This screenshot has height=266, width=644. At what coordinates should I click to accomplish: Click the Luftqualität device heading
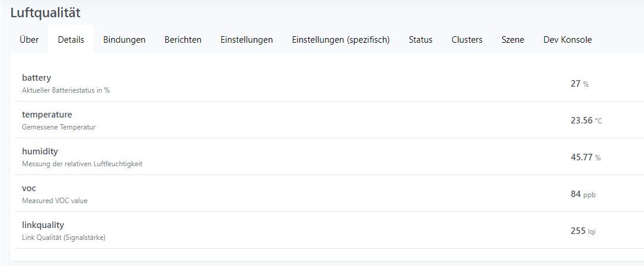click(46, 12)
